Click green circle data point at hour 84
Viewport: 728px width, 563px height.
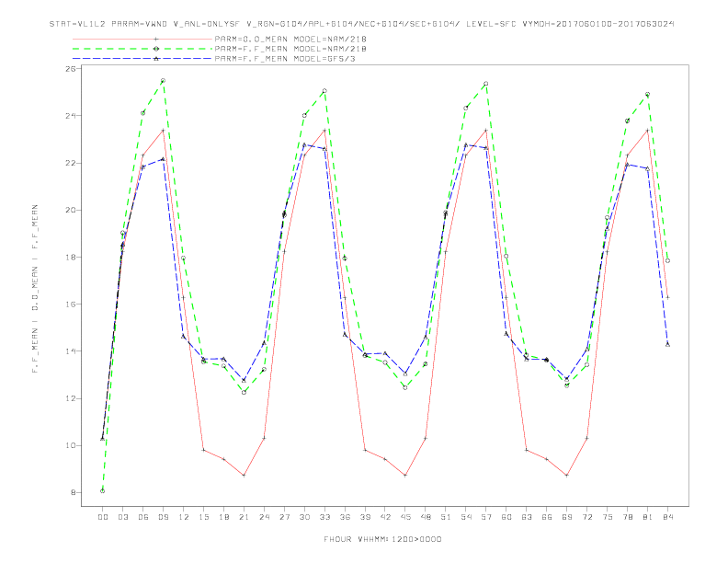click(667, 260)
